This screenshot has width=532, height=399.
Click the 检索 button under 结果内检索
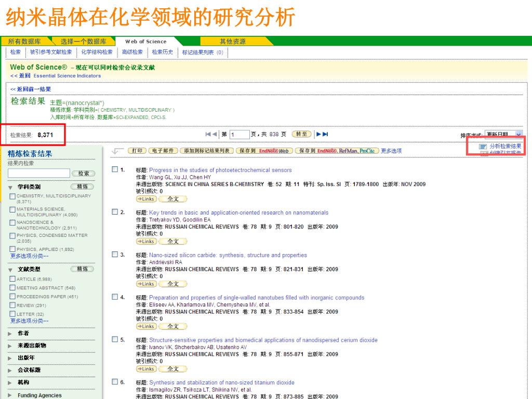click(x=84, y=174)
